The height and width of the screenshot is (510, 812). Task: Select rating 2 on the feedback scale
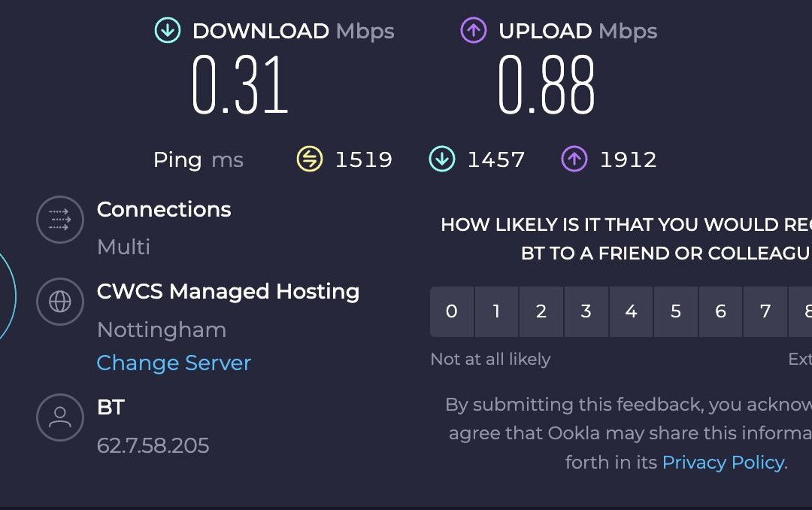pyautogui.click(x=541, y=311)
